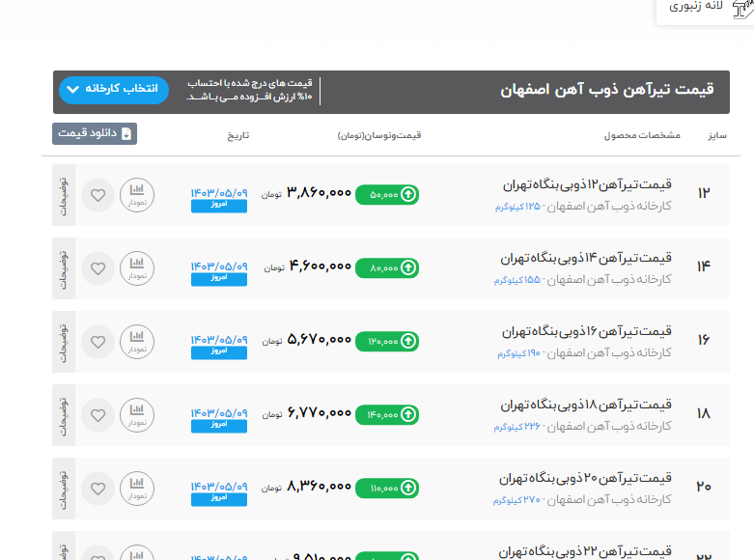
Task: Open chart (نمودار) for size 20 beam
Action: [137, 488]
